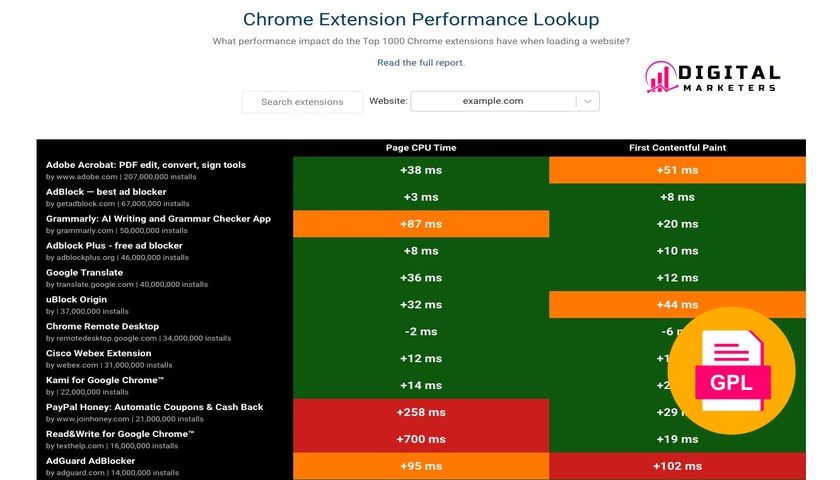This screenshot has width=840, height=480.
Task: Open the Read the full report link
Action: click(421, 63)
